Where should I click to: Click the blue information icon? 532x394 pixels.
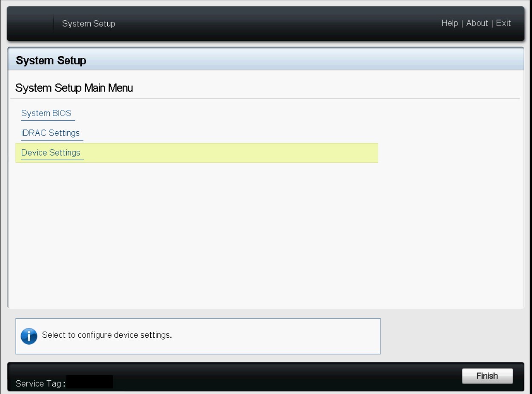(x=29, y=336)
